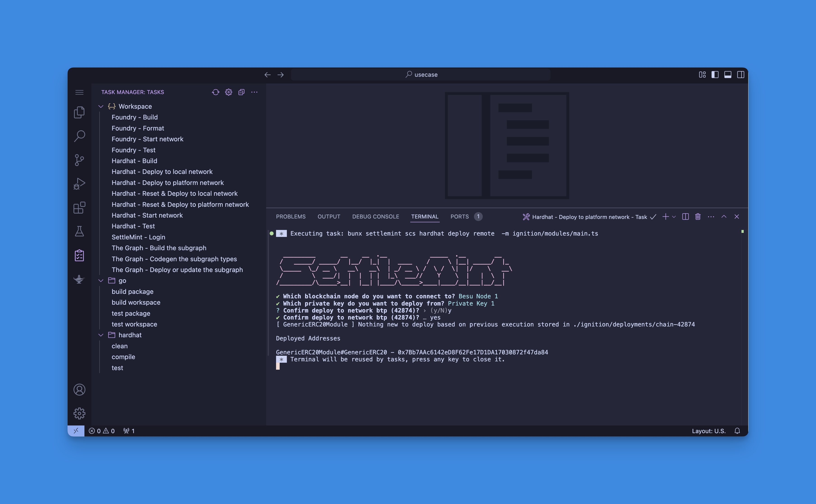Run the hardhat compile task
The height and width of the screenshot is (504, 816).
point(123,357)
